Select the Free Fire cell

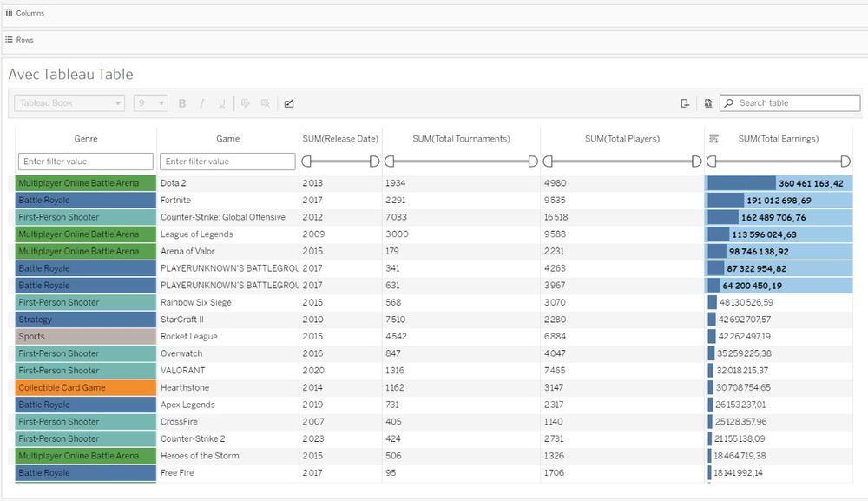[228, 473]
